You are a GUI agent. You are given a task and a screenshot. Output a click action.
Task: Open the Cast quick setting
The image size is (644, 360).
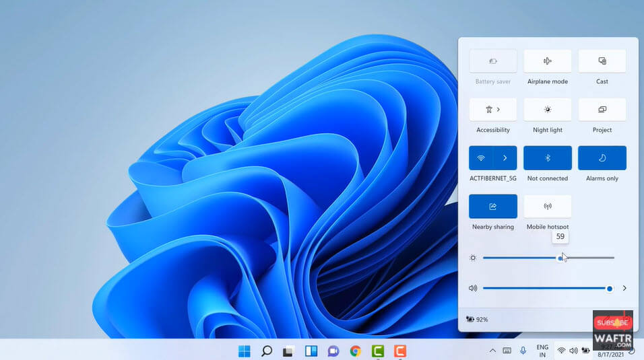click(602, 61)
